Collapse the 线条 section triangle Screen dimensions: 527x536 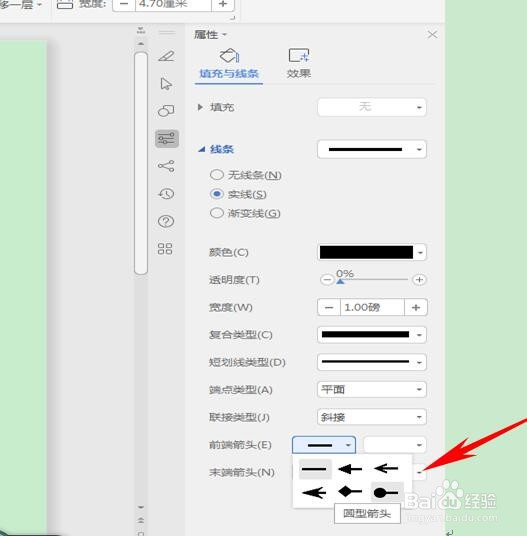[202, 149]
